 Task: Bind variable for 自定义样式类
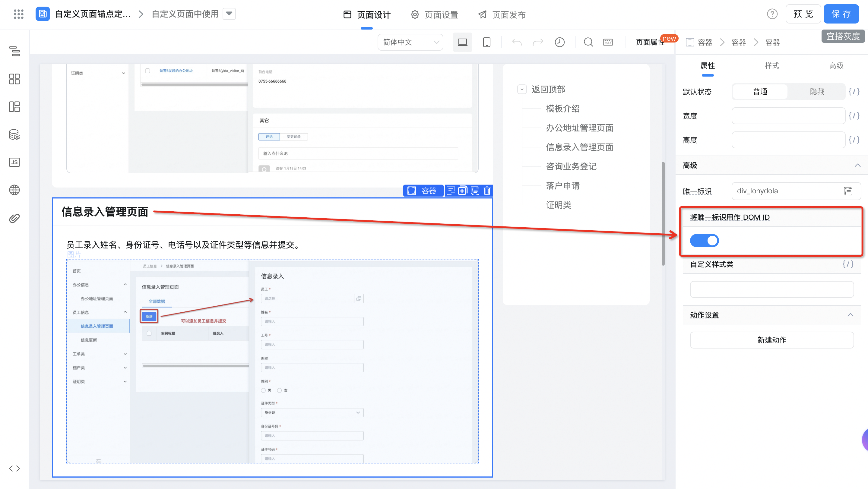click(x=848, y=264)
